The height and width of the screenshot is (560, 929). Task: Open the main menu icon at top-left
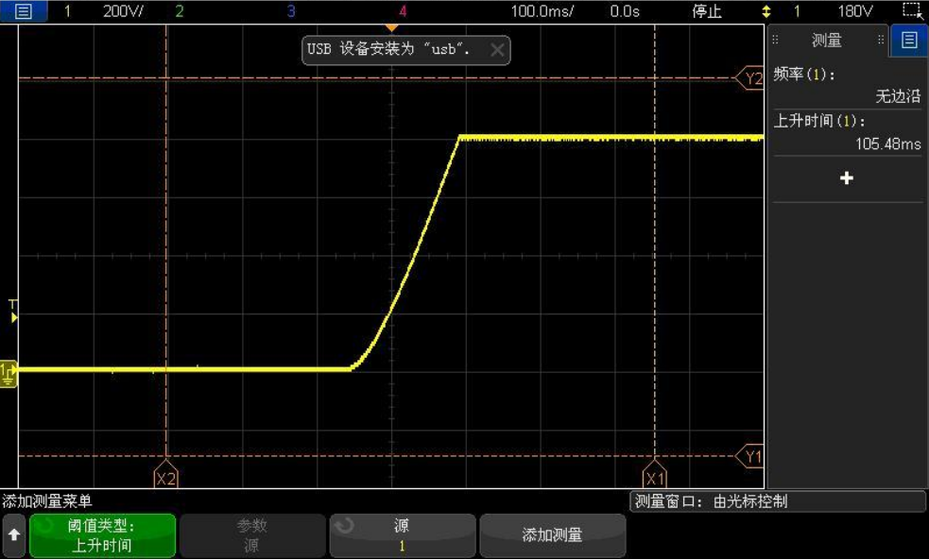click(x=23, y=11)
